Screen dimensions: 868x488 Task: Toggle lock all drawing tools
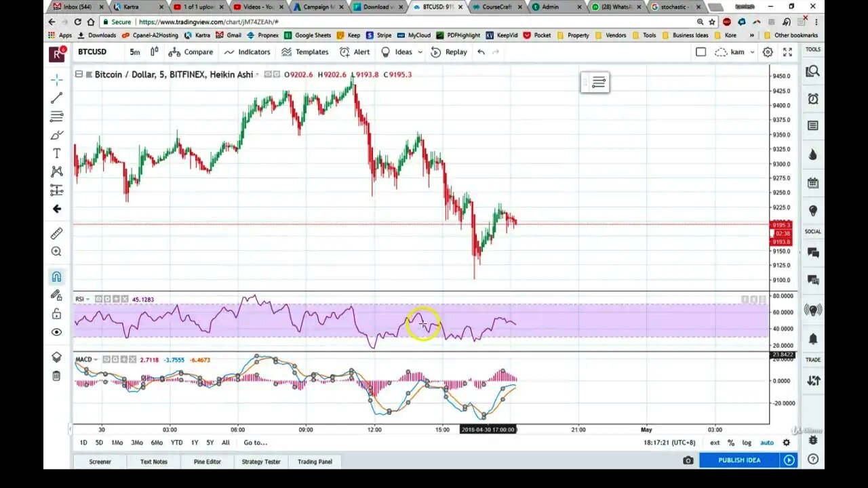point(57,314)
